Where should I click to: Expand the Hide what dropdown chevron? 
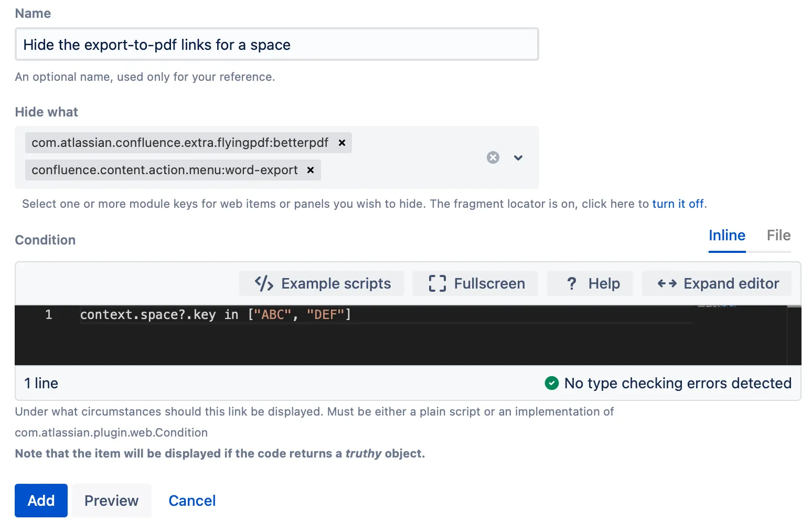point(518,157)
